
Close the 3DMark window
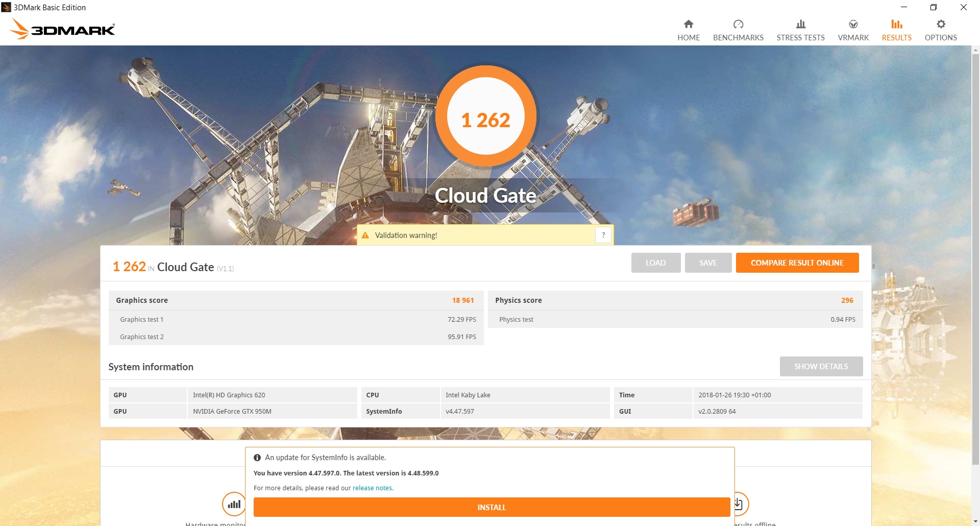pos(964,7)
